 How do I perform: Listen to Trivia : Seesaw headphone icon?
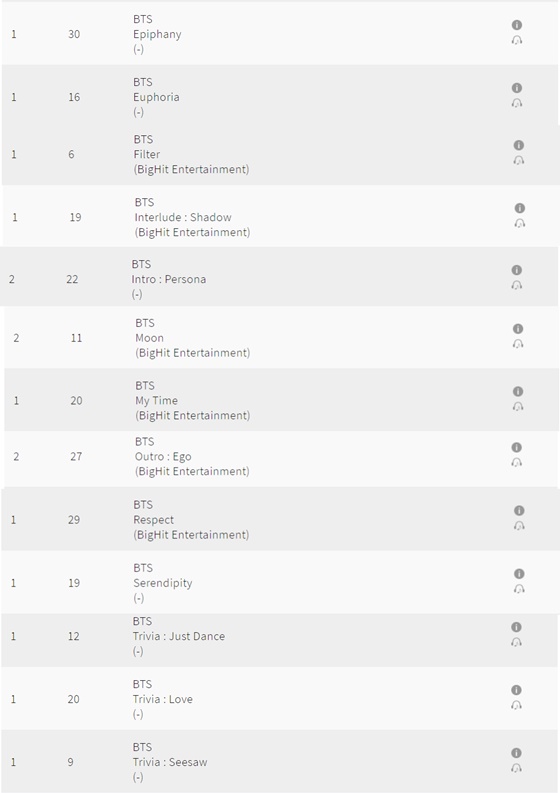coord(516,768)
